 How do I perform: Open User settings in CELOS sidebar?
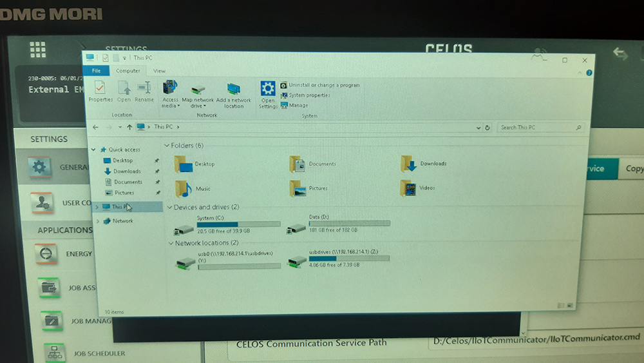(55, 202)
